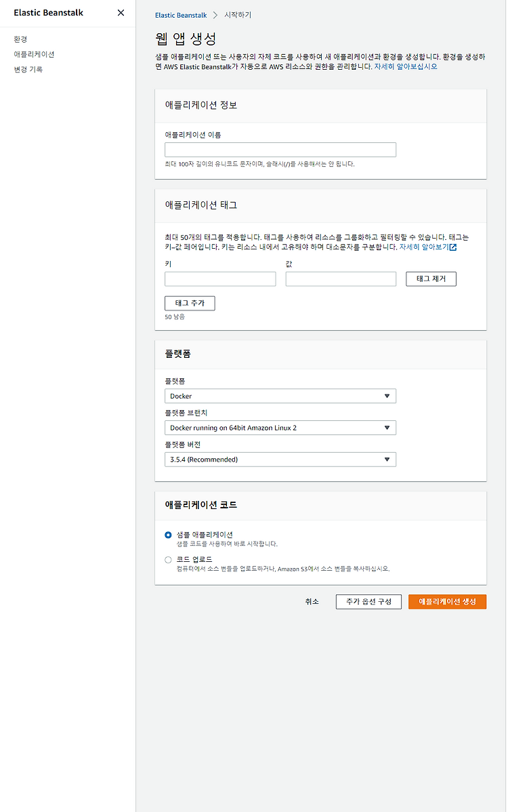Viewport: 508px width, 812px height.
Task: Go to Elastic Beanstalk breadcrumb link
Action: [x=181, y=15]
